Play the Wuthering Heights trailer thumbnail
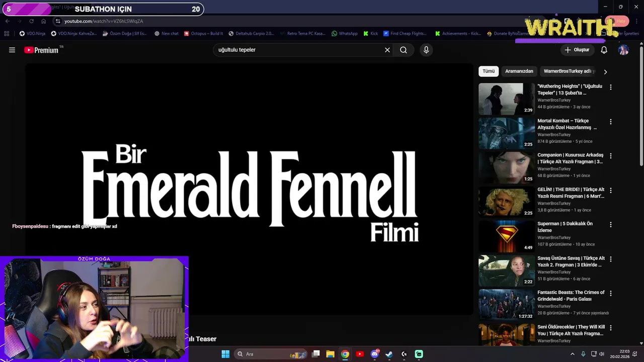Viewport: 644px width, 362px height. [x=507, y=99]
